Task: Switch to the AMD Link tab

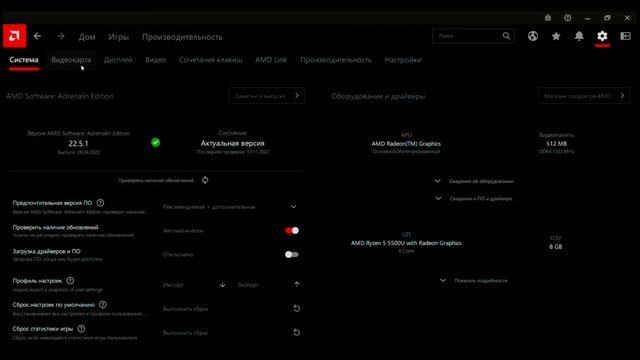Action: (271, 60)
